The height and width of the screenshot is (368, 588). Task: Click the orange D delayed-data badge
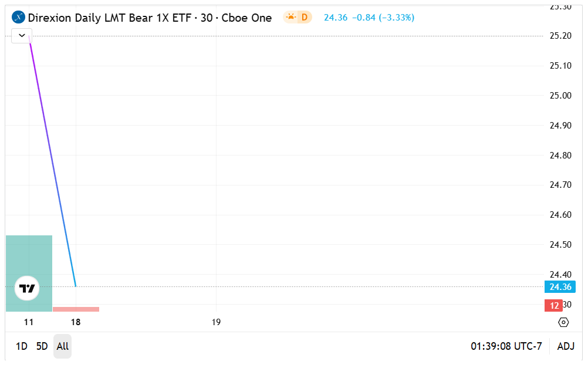tap(305, 17)
